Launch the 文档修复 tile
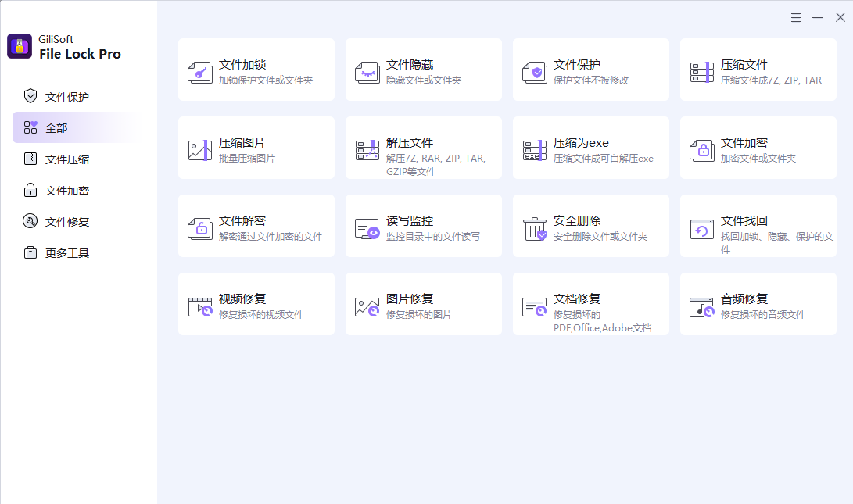The image size is (853, 504). point(590,304)
